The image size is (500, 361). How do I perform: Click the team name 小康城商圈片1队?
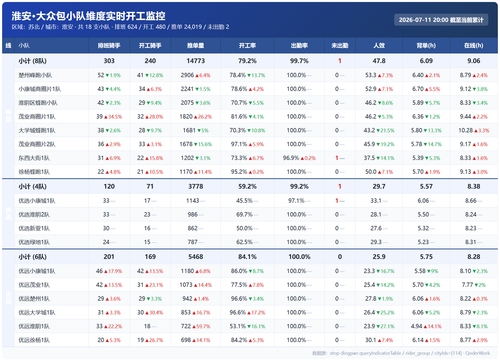[x=39, y=89]
